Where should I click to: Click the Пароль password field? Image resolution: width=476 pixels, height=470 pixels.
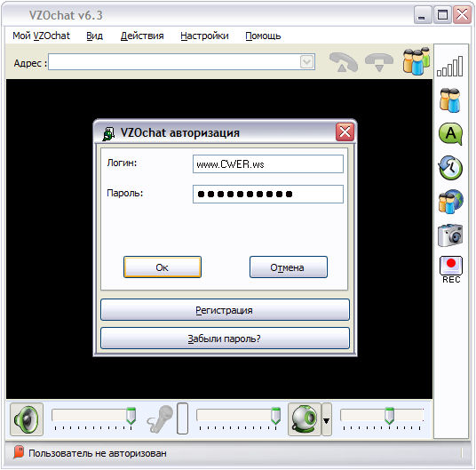coord(268,194)
